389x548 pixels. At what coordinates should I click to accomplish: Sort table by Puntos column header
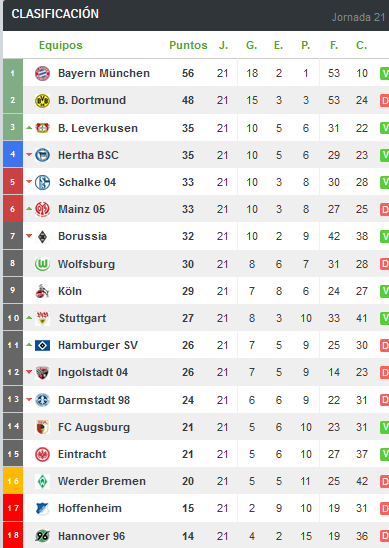pyautogui.click(x=188, y=45)
